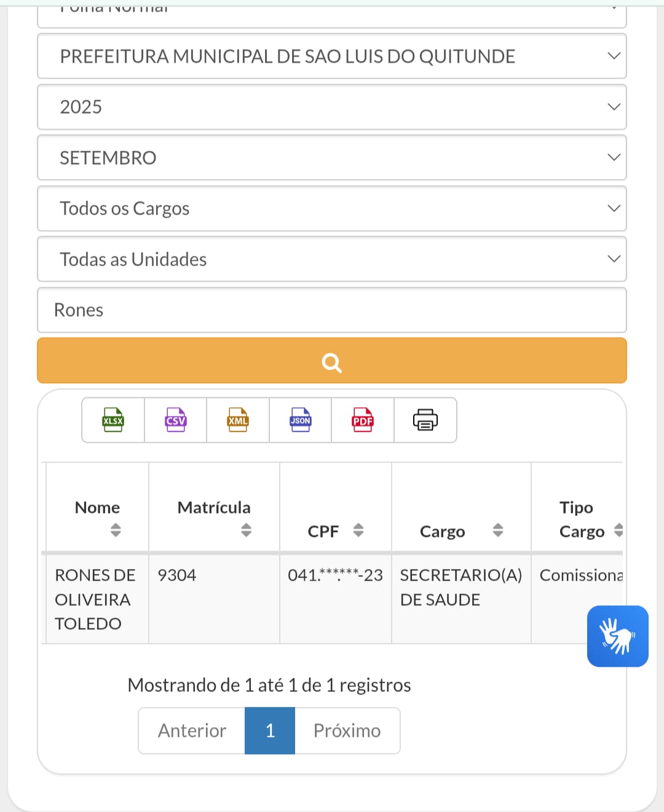Click the name search field containing Rones
This screenshot has width=664, height=812.
tap(332, 310)
